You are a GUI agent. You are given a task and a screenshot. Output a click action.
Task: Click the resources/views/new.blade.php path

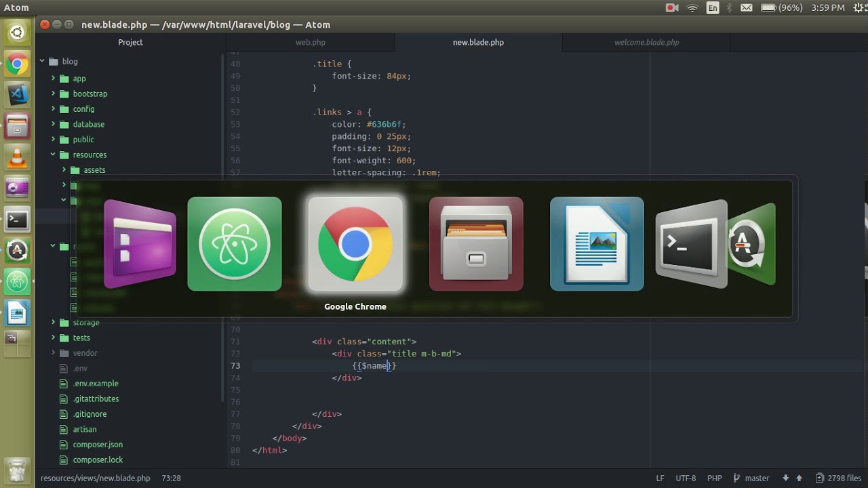pyautogui.click(x=96, y=478)
